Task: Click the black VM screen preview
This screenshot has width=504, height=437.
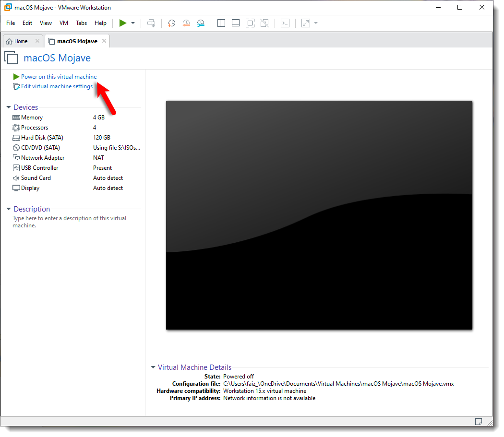Action: (x=319, y=215)
